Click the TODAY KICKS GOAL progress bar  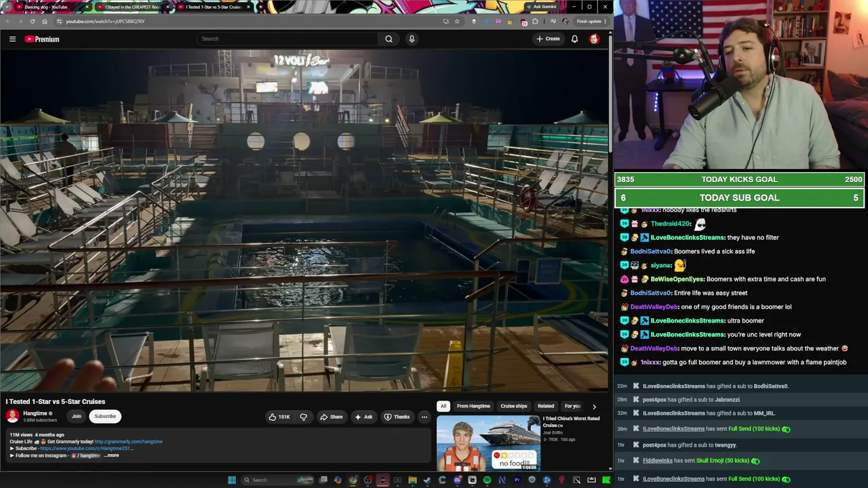(x=739, y=180)
